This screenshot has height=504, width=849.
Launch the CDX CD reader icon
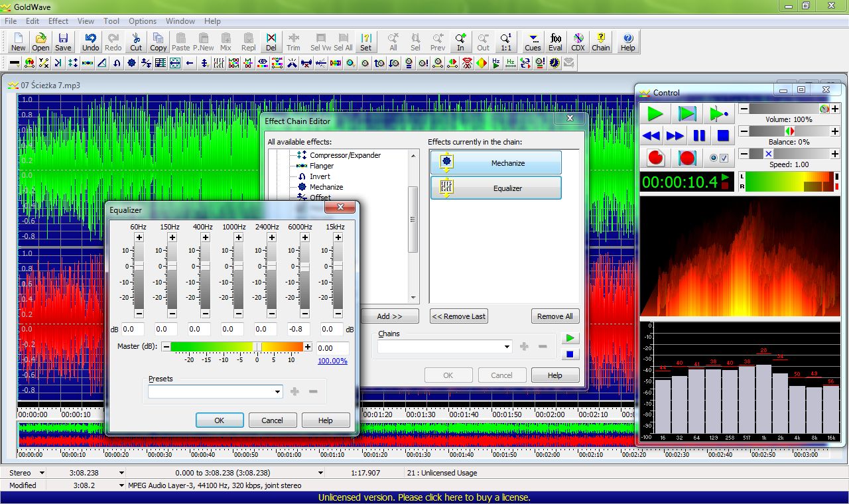coord(578,42)
